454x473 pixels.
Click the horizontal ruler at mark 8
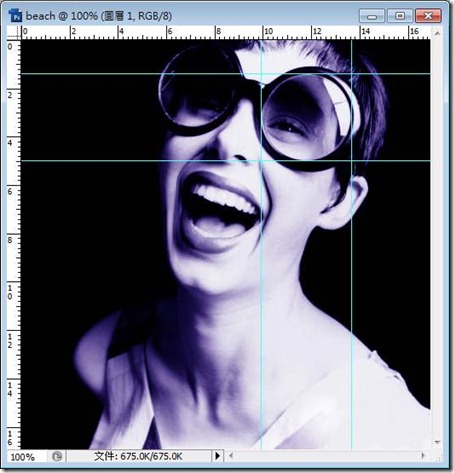(217, 33)
